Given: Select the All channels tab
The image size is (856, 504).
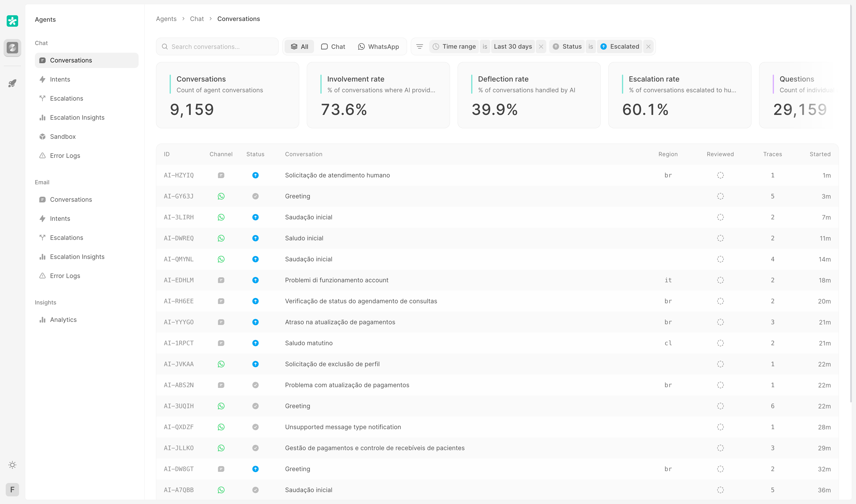Looking at the screenshot, I should click(x=299, y=46).
